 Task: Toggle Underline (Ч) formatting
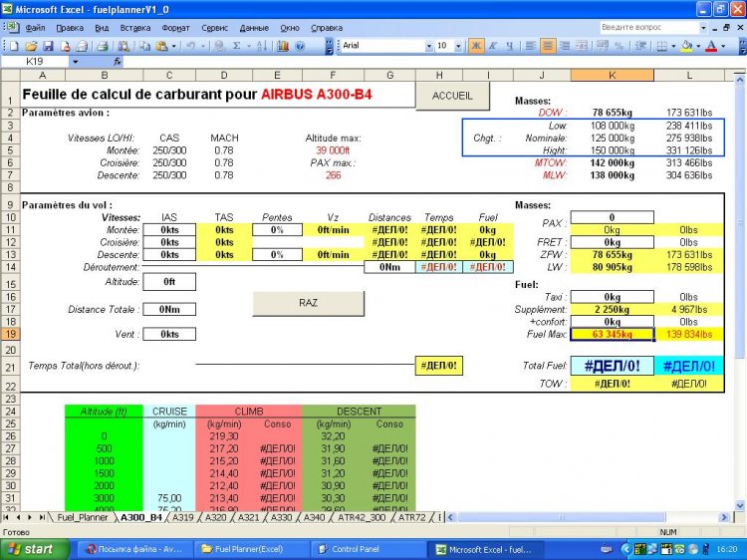point(509,46)
